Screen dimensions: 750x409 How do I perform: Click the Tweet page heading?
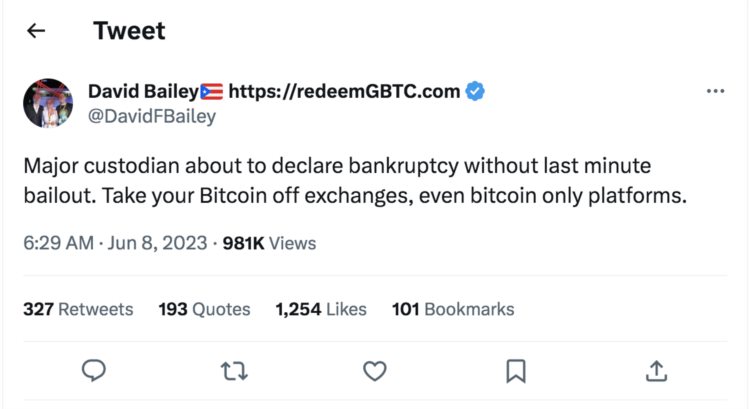pos(129,31)
